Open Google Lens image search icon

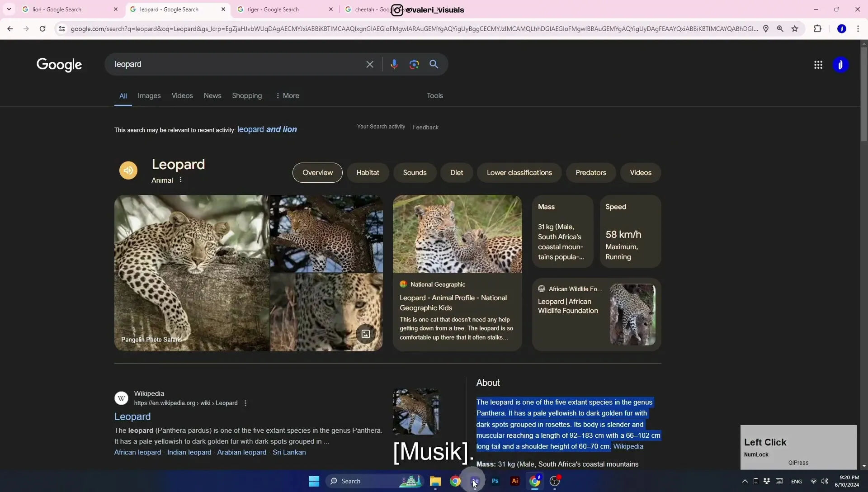414,64
